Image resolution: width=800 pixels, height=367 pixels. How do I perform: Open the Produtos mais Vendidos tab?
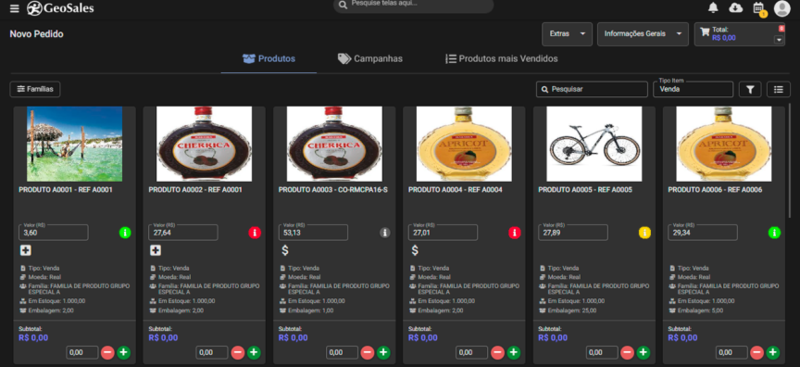(x=502, y=59)
